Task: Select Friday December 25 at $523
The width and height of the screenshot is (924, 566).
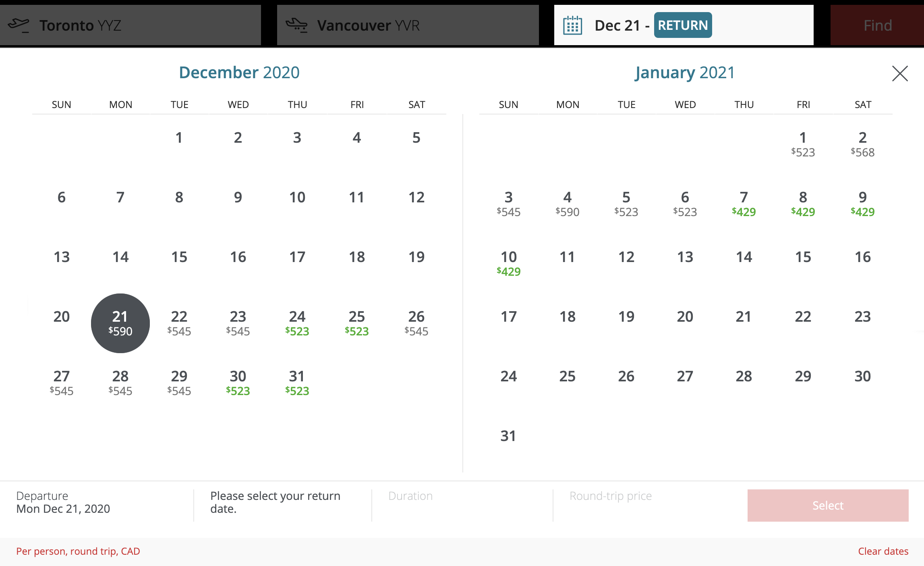Action: click(357, 323)
